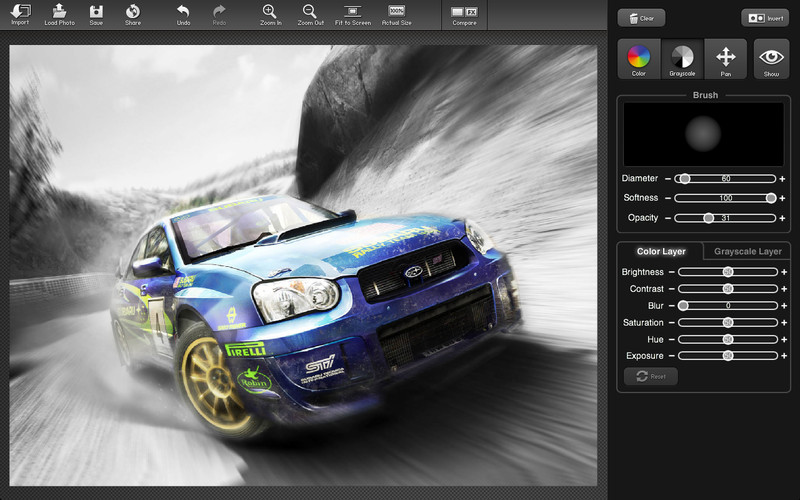800x500 pixels.
Task: Activate the Pan tool
Action: coord(726,60)
